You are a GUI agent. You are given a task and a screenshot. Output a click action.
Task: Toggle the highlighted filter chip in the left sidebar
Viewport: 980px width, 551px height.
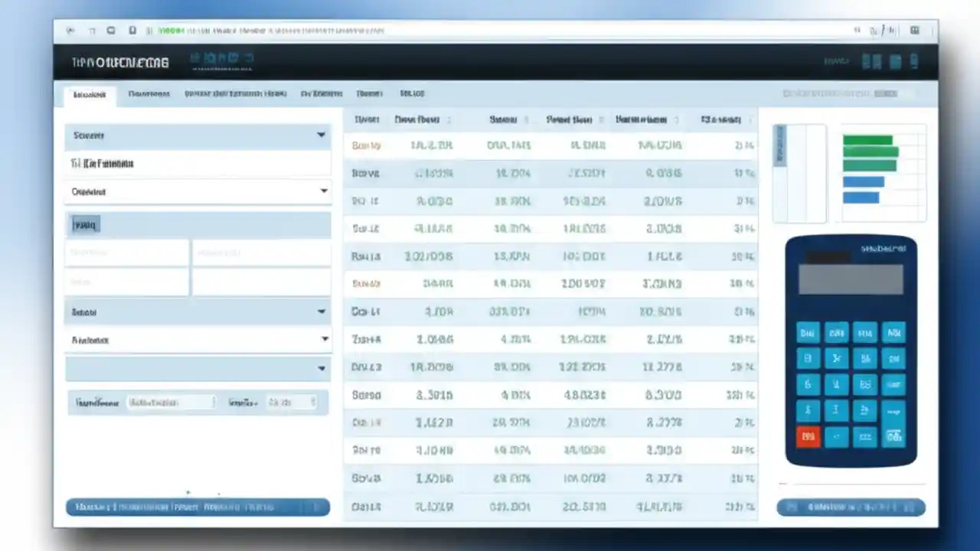[x=84, y=224]
